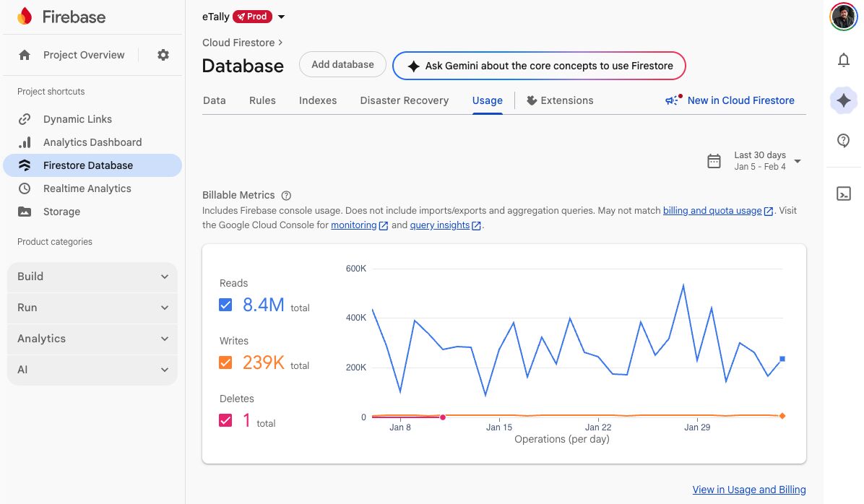Disable the Deletes checkbox
Image resolution: width=864 pixels, height=504 pixels.
coord(225,420)
